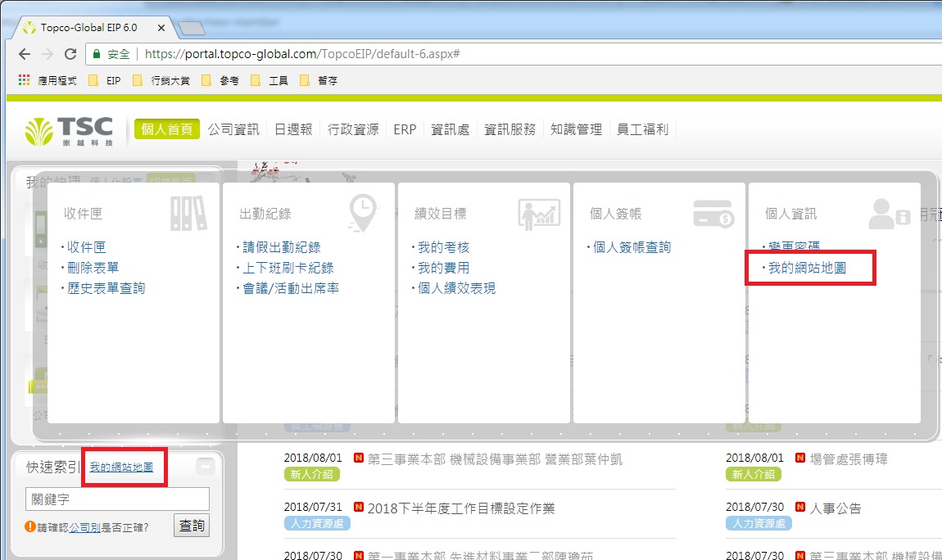Click the 關鍵字 keyword input field

pyautogui.click(x=117, y=499)
